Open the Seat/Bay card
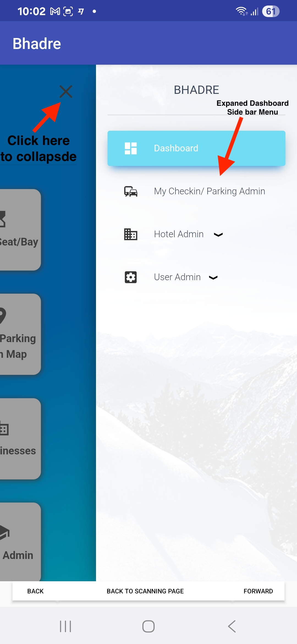This screenshot has height=644, width=297. click(x=20, y=230)
